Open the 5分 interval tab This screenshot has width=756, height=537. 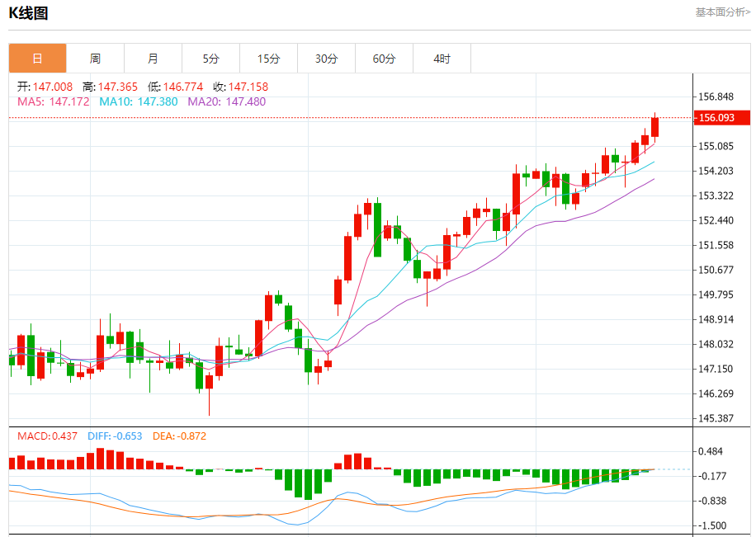pos(210,59)
